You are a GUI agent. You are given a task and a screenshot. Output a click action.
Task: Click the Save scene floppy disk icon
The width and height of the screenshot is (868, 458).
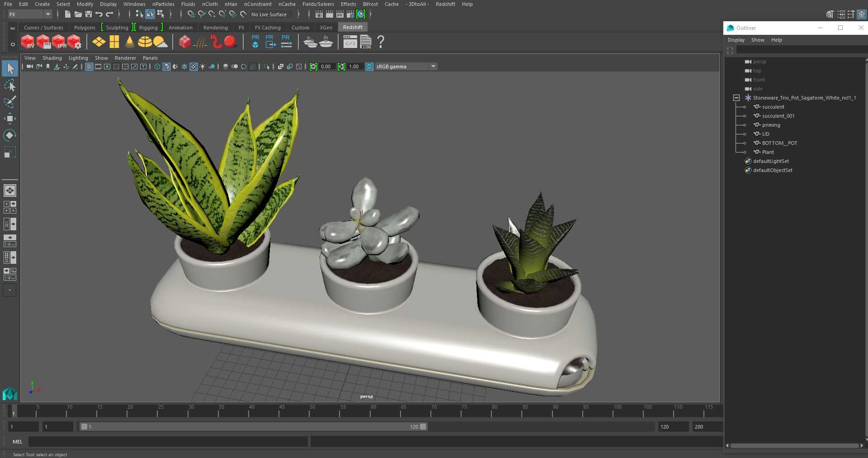pos(89,14)
